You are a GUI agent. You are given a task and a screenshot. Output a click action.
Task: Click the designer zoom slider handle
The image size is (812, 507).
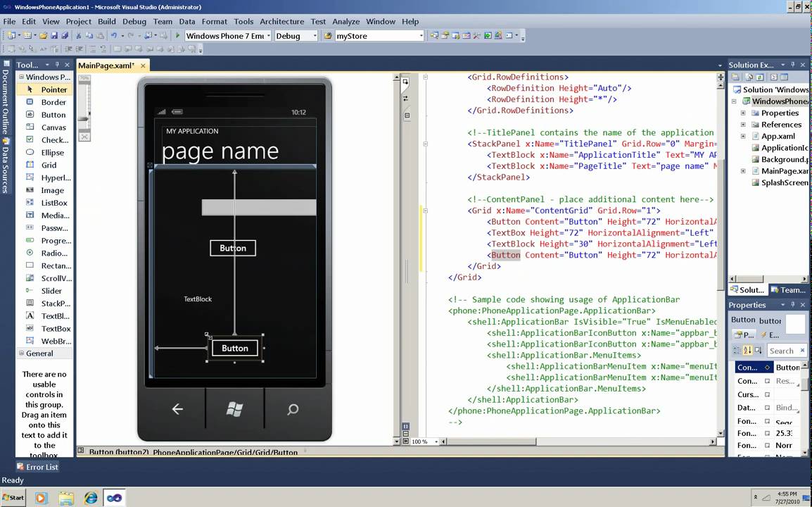tap(83, 119)
